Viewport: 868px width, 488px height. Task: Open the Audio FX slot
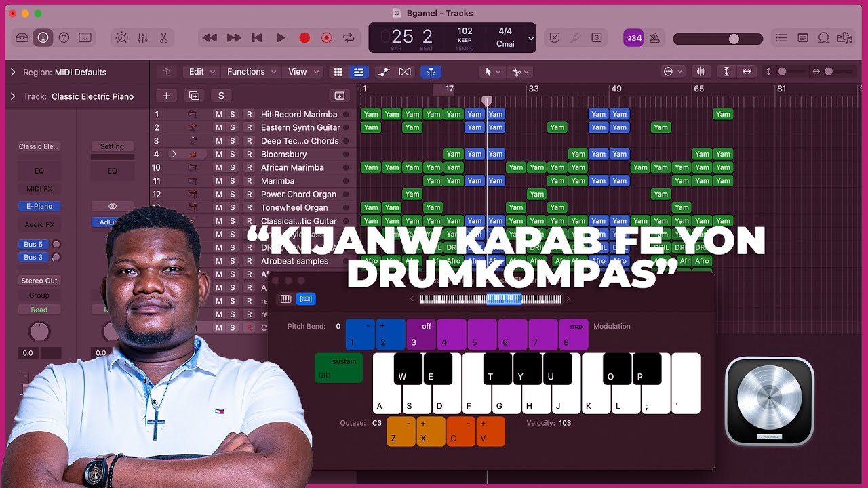[x=39, y=224]
